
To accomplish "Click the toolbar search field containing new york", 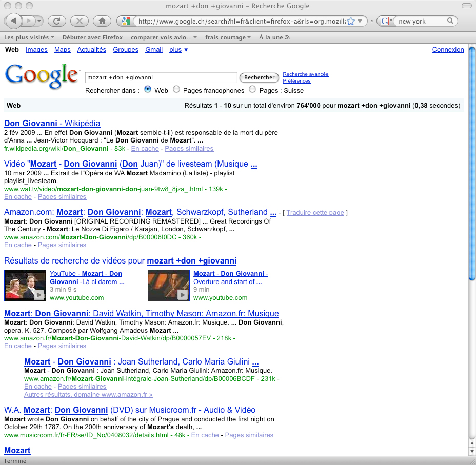I will click(421, 21).
